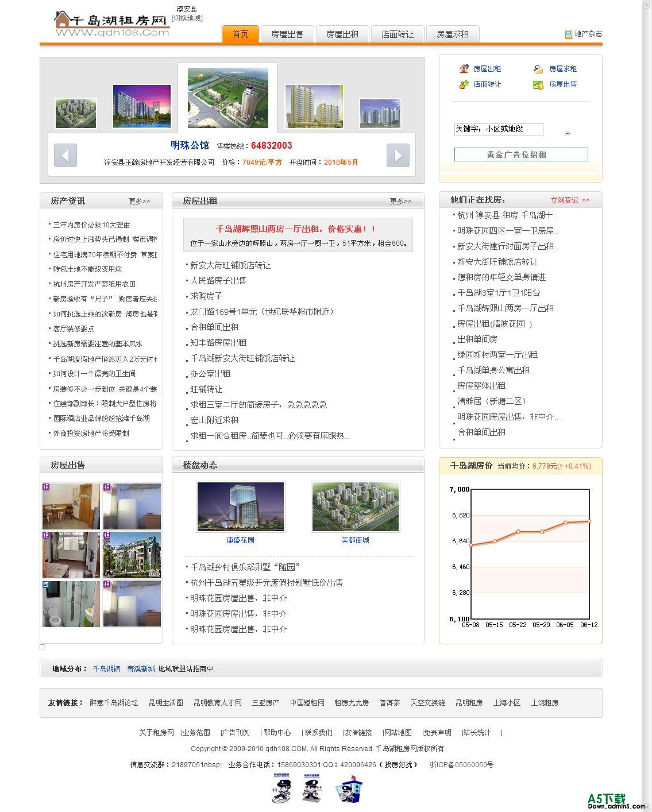Click the 康盛花园 caption link
The height and width of the screenshot is (812, 652).
click(240, 540)
